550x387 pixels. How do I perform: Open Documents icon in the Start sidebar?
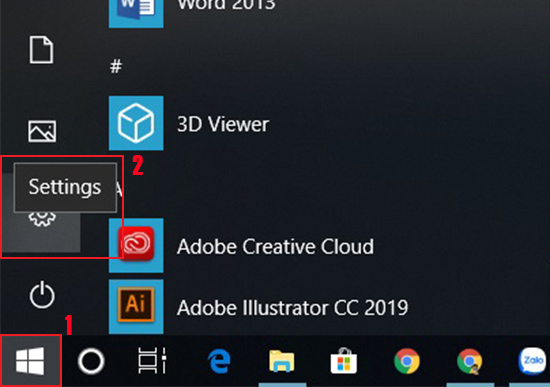click(x=41, y=49)
